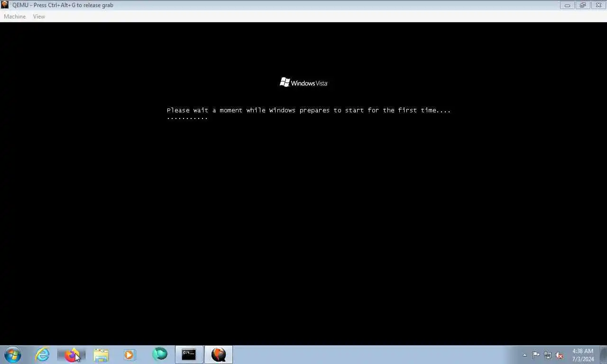The height and width of the screenshot is (364, 607).
Task: Minimize the QEMU window
Action: [567, 5]
